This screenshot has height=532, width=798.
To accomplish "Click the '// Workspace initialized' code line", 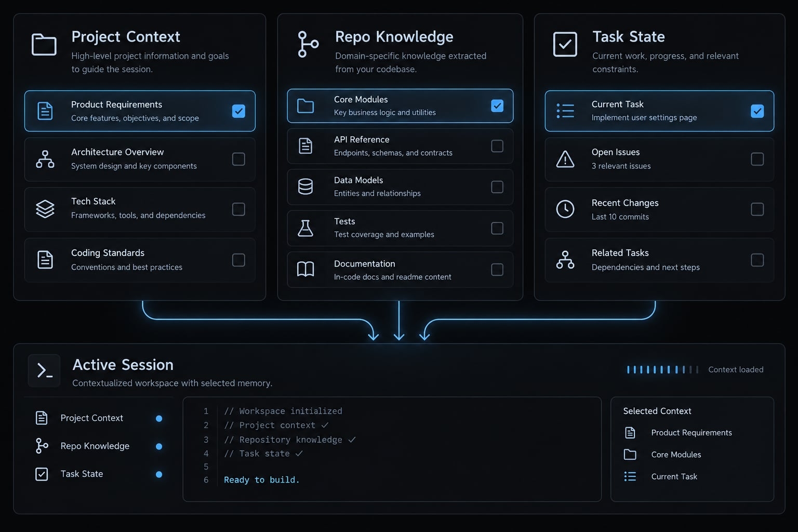I will pos(283,411).
